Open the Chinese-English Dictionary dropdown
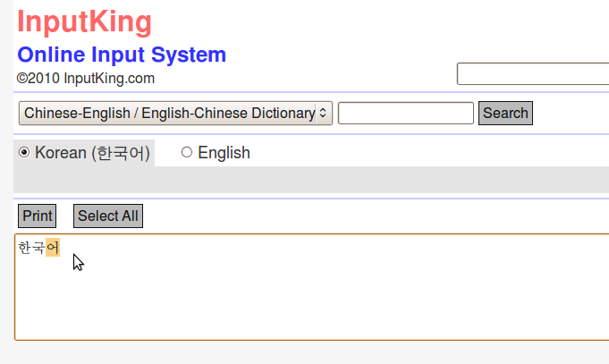Viewport: 609px width, 364px height. pyautogui.click(x=175, y=113)
